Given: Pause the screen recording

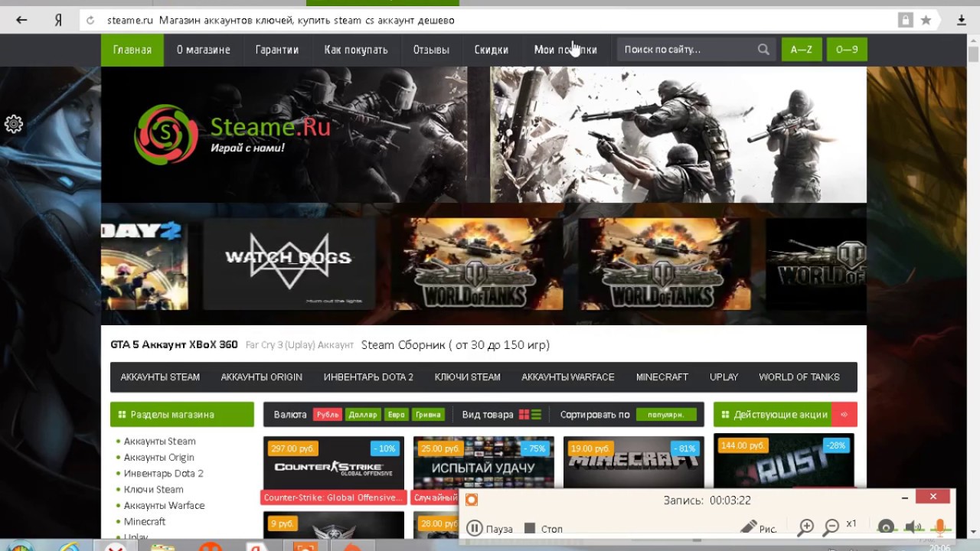Looking at the screenshot, I should point(489,528).
